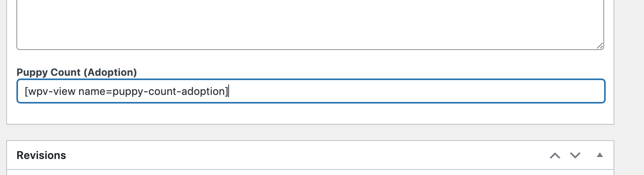This screenshot has height=175, width=644.
Task: Click blank area of Revisions header bar
Action: (x=305, y=155)
